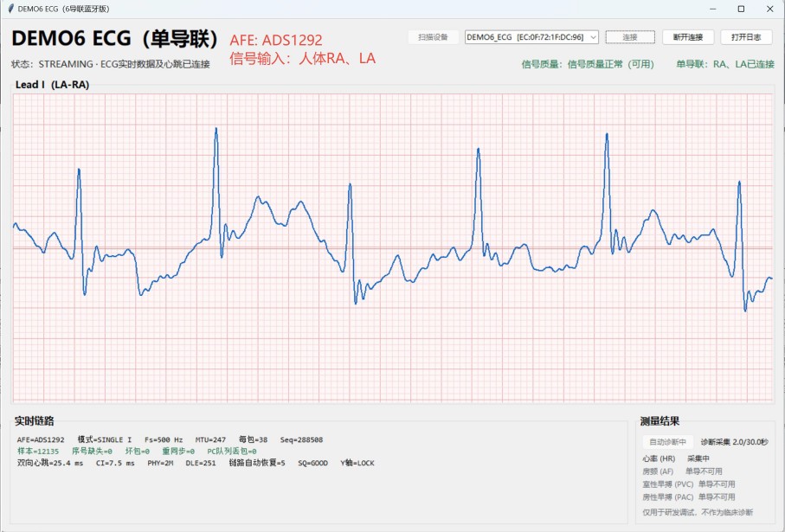Click the 'DLE=251' value
This screenshot has height=532, width=785.
(201, 463)
